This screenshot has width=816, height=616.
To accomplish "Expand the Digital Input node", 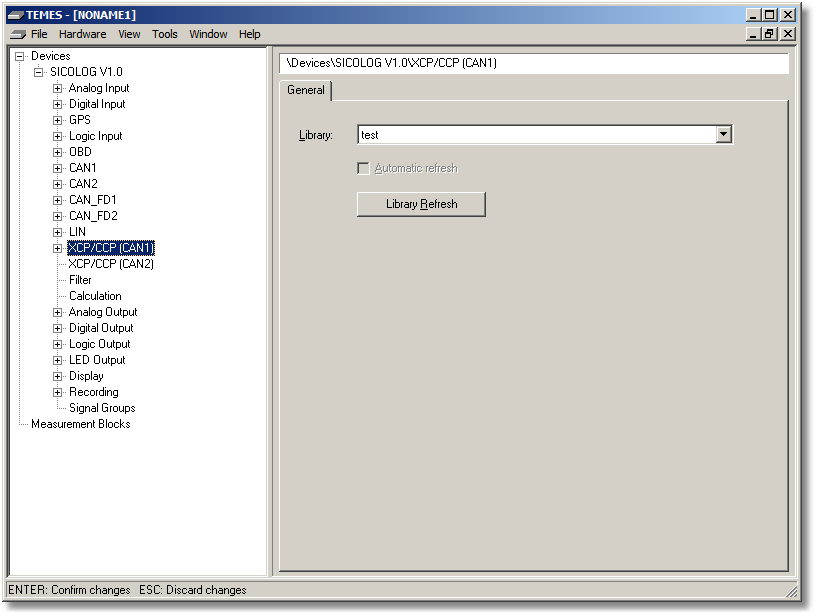I will [x=58, y=105].
